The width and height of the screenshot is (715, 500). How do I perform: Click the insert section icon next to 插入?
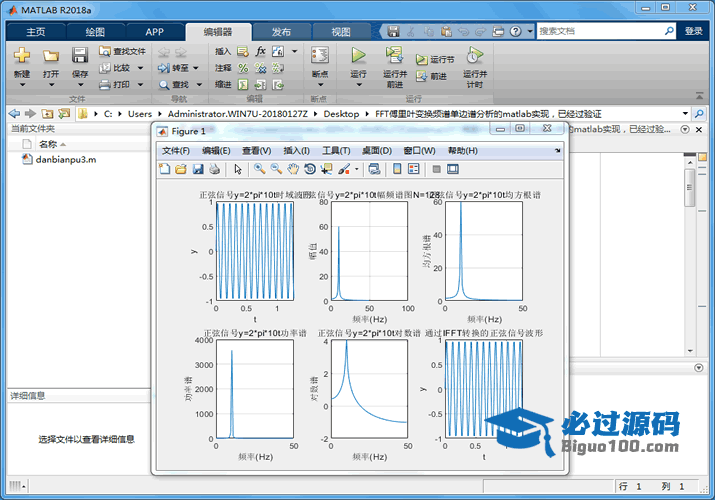pyautogui.click(x=243, y=52)
